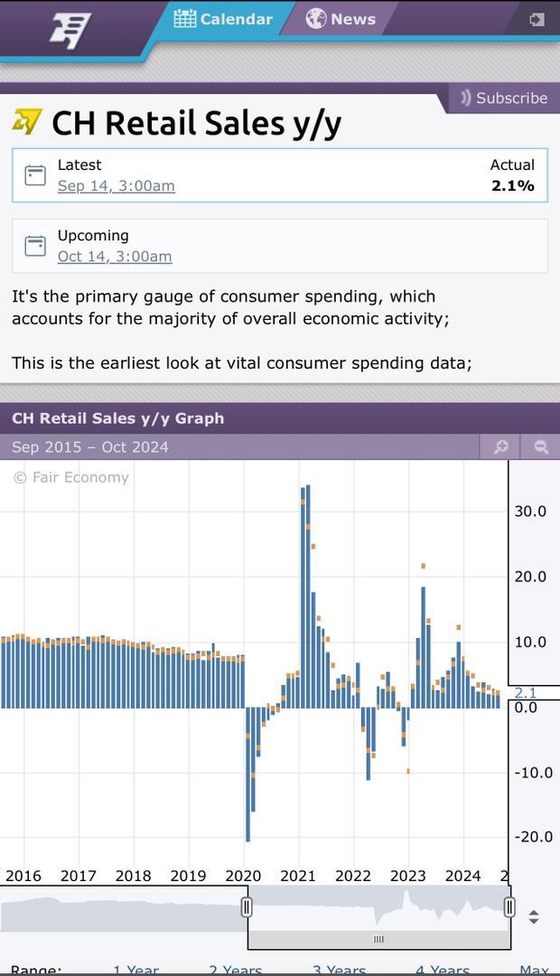Click the icon next to CH Retail Sales title
This screenshot has width=560, height=976.
(27, 121)
